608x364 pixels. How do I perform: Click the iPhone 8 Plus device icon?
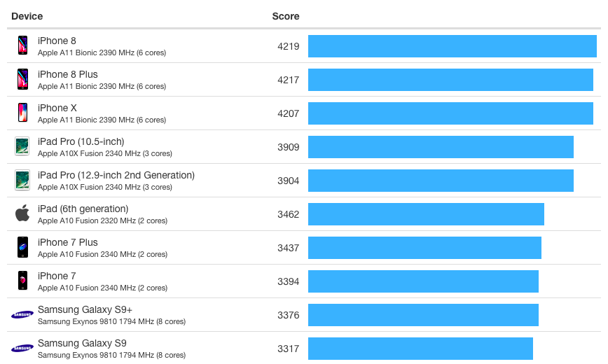click(22, 80)
